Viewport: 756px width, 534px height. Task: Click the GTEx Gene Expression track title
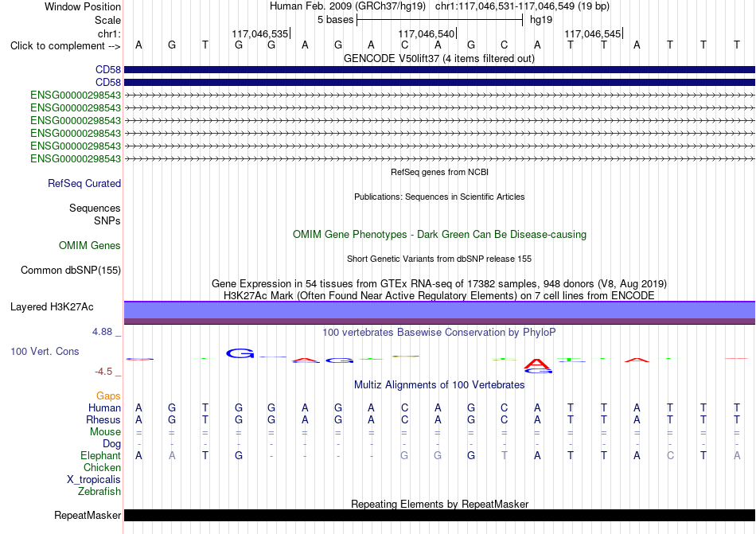pyautogui.click(x=439, y=284)
